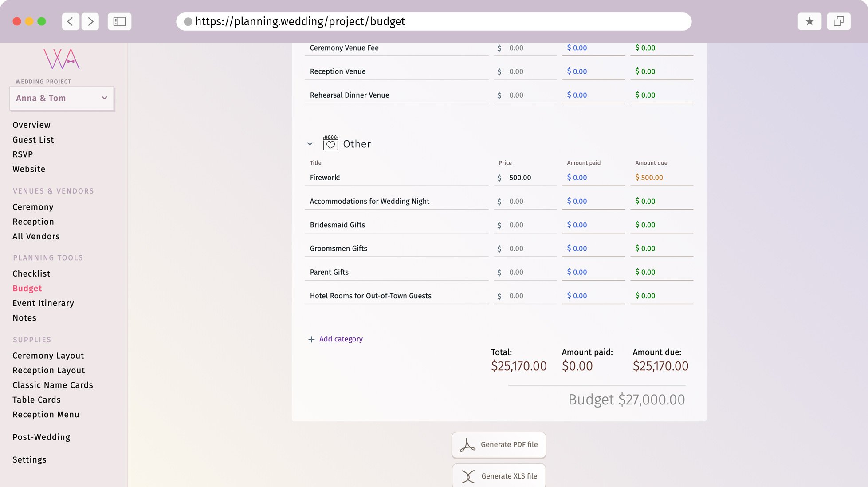Click the sidebar toggle panel icon
This screenshot has width=868, height=487.
119,21
